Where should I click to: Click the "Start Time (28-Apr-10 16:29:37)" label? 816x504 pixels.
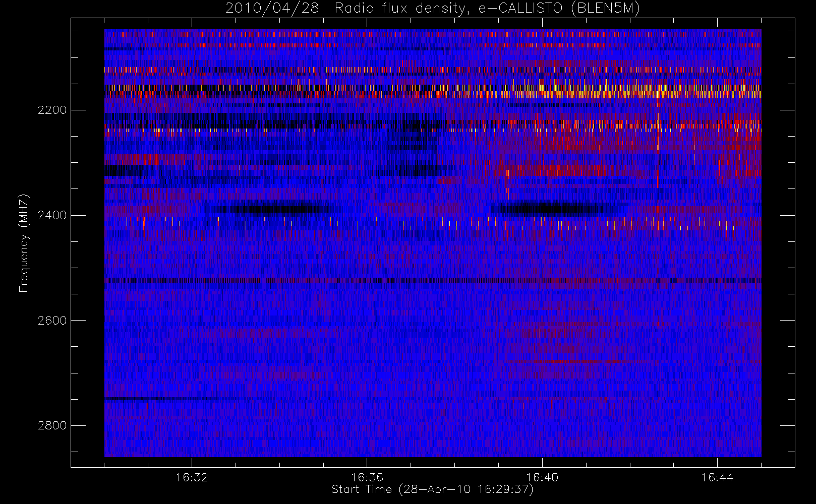tap(432, 489)
